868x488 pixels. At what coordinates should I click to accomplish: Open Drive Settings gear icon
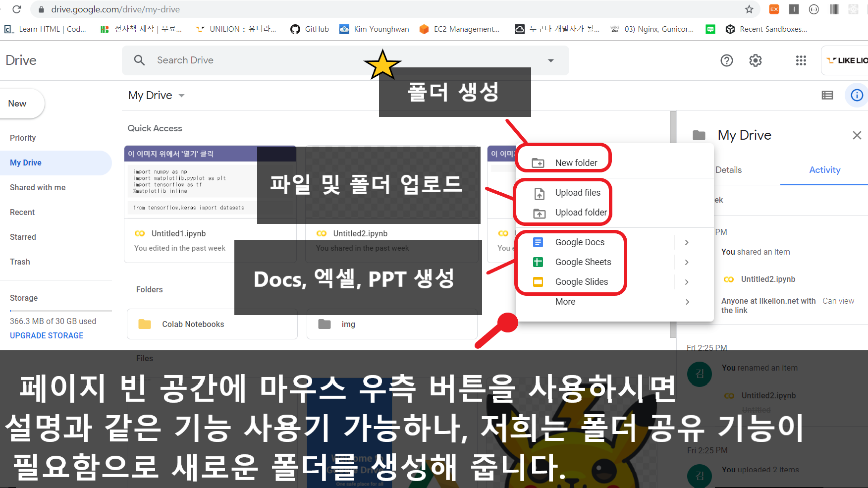755,60
